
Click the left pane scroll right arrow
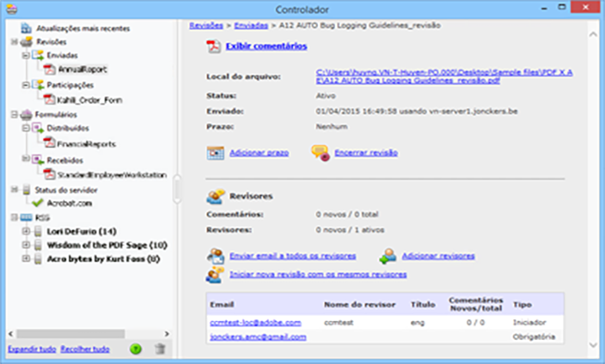167,334
